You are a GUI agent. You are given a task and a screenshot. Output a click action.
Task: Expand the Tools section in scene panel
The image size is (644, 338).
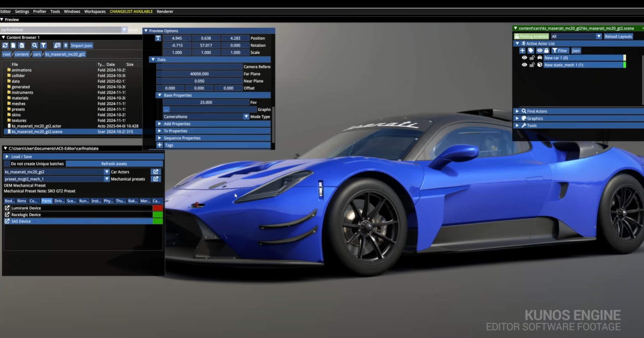[578, 126]
